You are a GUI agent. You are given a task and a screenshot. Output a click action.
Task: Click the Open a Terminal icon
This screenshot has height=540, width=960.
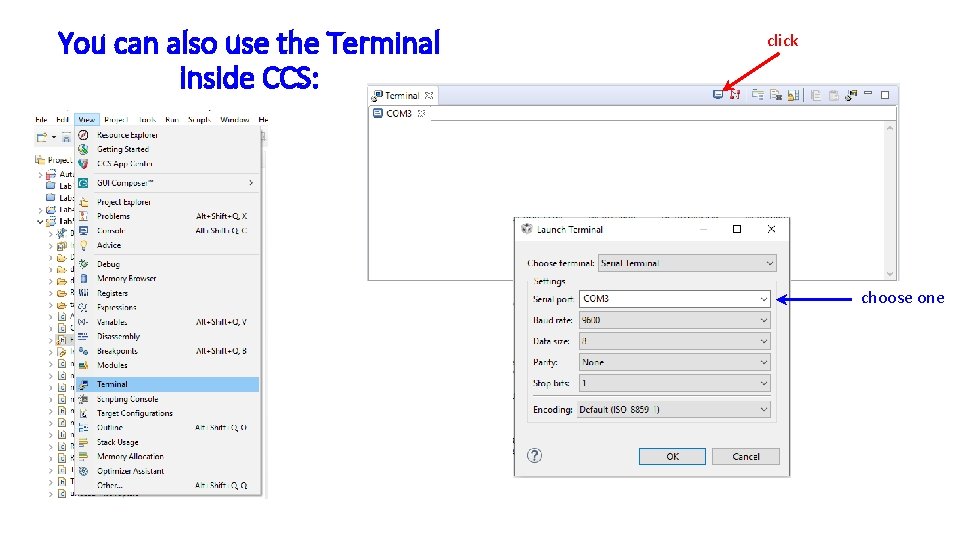[718, 95]
